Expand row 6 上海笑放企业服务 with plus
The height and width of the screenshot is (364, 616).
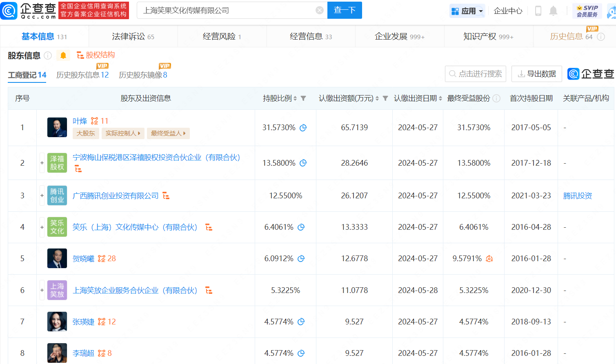coord(42,290)
